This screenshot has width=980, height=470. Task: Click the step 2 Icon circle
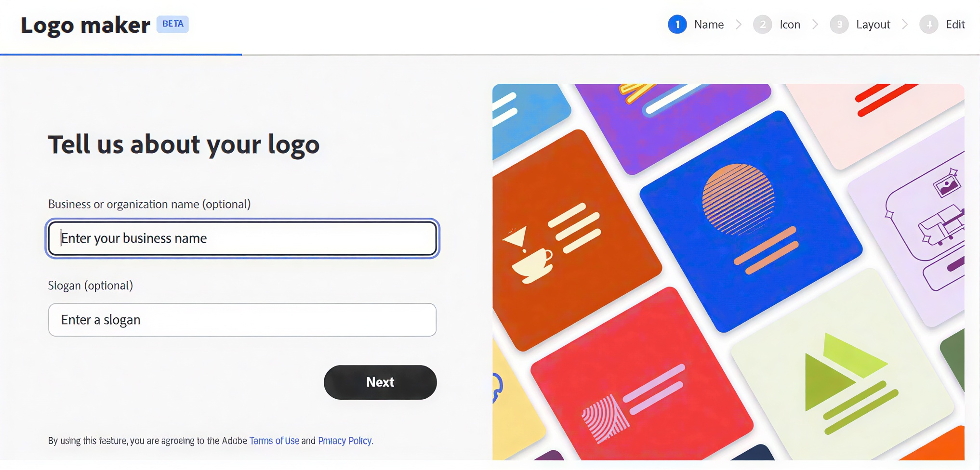click(x=762, y=25)
